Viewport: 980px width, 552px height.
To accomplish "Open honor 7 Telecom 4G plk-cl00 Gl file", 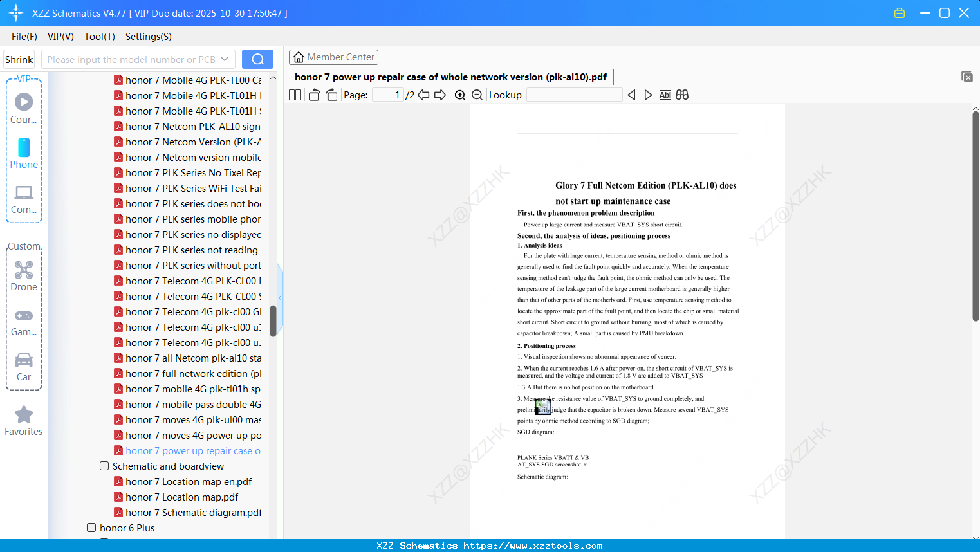I will (187, 311).
